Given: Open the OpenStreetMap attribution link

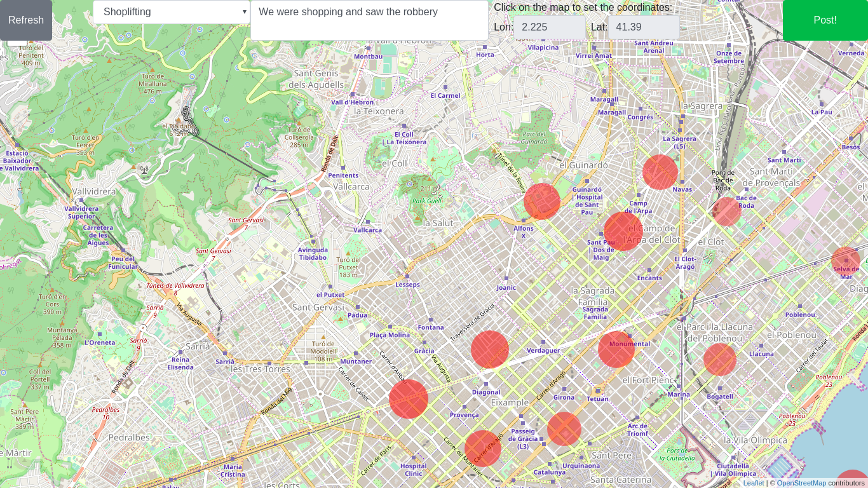Looking at the screenshot, I should click(801, 483).
